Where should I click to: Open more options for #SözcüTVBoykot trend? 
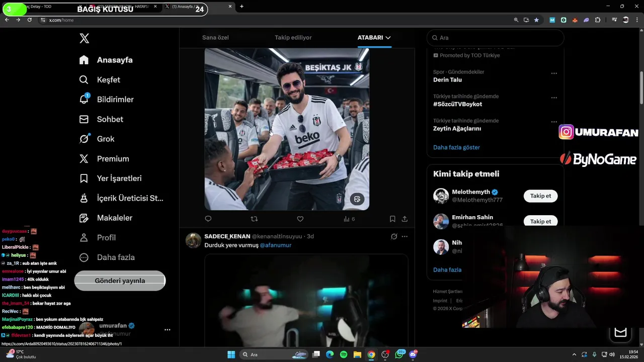click(x=554, y=98)
